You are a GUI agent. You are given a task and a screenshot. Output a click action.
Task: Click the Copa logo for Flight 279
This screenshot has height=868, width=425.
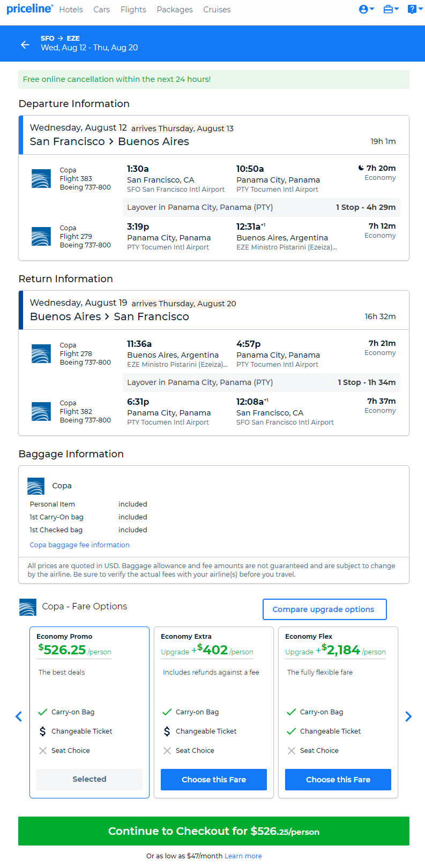[x=41, y=236]
